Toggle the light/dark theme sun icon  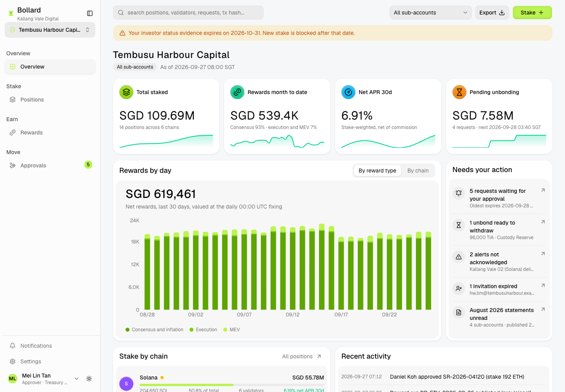coord(89,379)
